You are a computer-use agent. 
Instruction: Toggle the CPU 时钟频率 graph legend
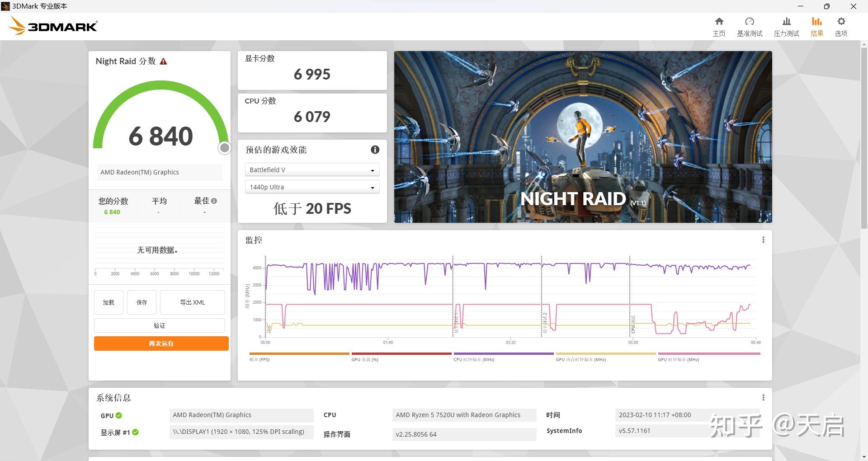click(x=503, y=356)
